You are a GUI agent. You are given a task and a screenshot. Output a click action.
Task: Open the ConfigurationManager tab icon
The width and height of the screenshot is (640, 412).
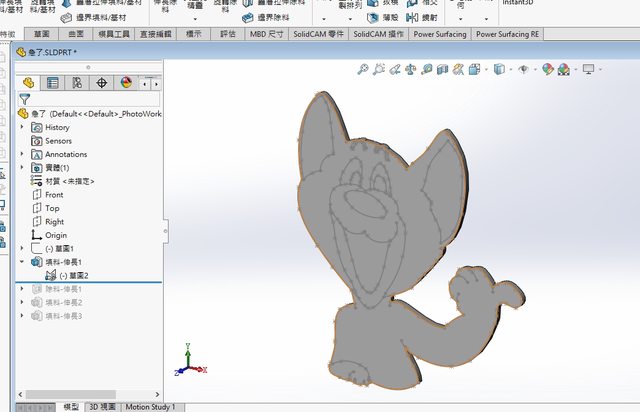(x=77, y=82)
